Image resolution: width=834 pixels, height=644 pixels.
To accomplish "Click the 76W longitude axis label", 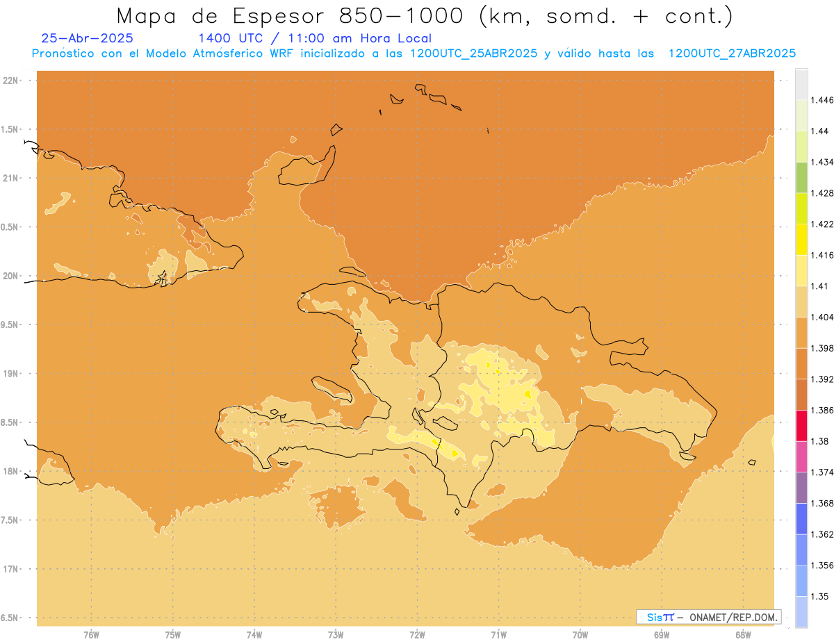I will tap(91, 635).
